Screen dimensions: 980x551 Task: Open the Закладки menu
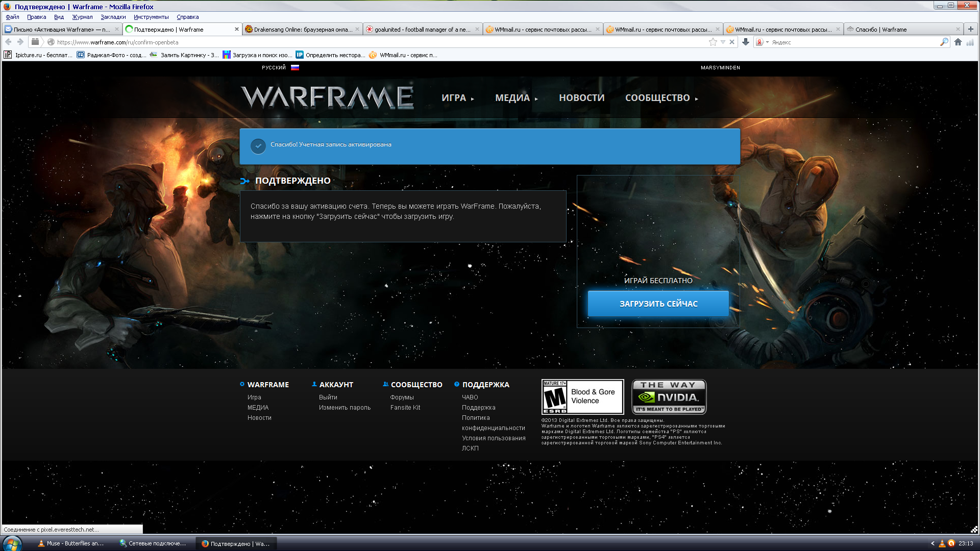point(113,17)
